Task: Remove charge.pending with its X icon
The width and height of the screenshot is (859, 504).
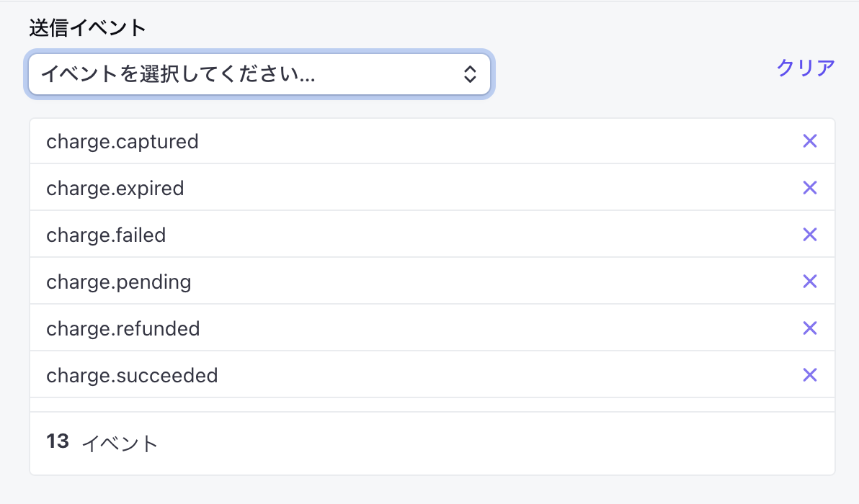Action: (809, 281)
